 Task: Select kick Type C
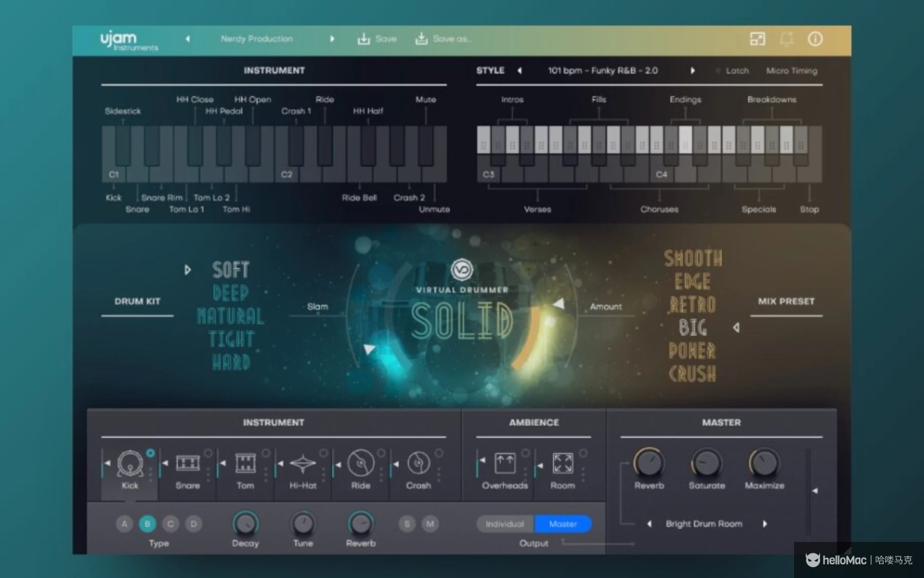click(x=170, y=524)
